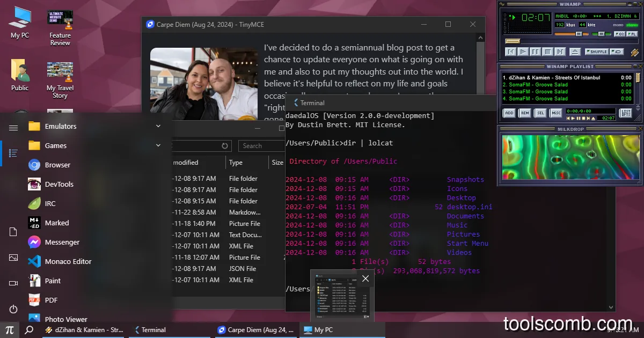The width and height of the screenshot is (644, 338).
Task: Click the Winamp seek position bar
Action: [x=571, y=41]
